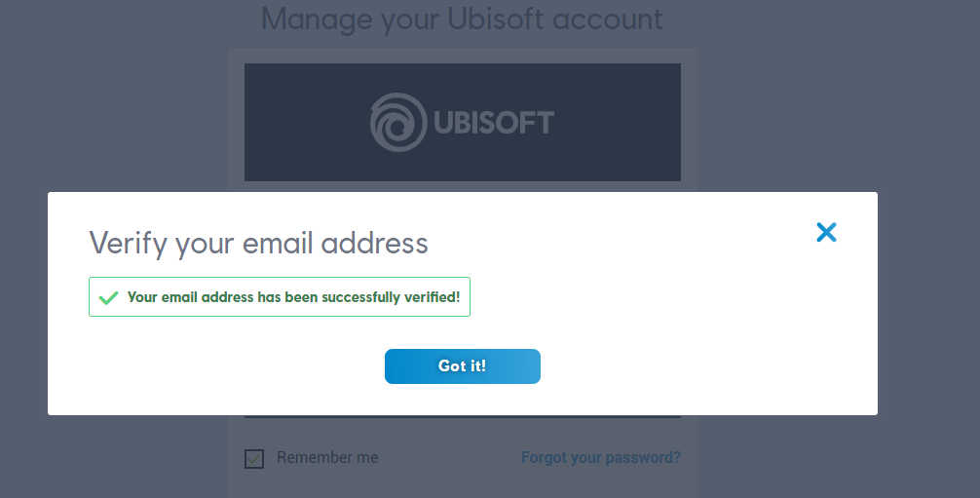Click the dark banner area left of the swirl logo
980x498 pixels.
pyautogui.click(x=306, y=122)
